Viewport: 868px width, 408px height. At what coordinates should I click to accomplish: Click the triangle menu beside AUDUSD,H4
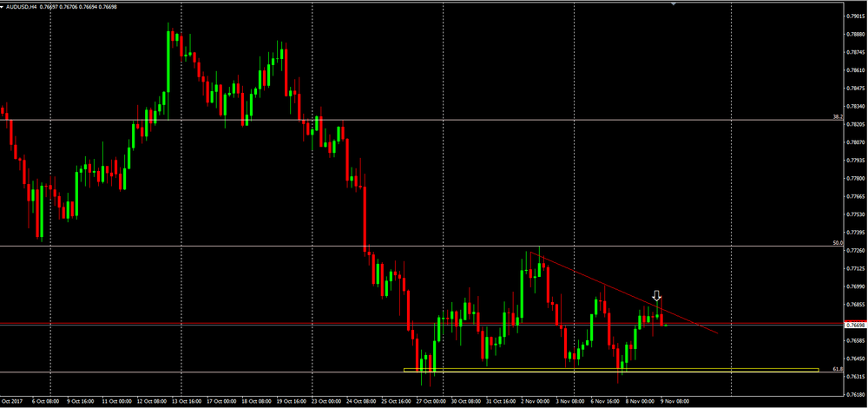click(x=3, y=5)
